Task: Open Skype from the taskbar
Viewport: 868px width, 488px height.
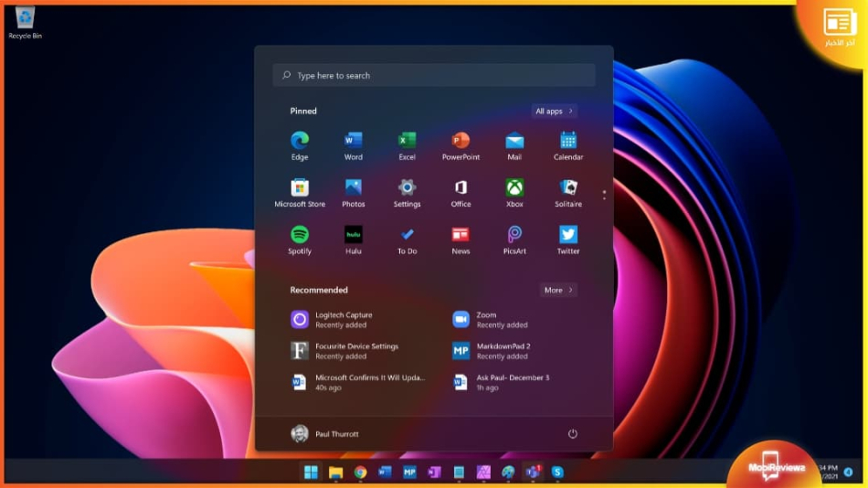Action: coord(557,472)
